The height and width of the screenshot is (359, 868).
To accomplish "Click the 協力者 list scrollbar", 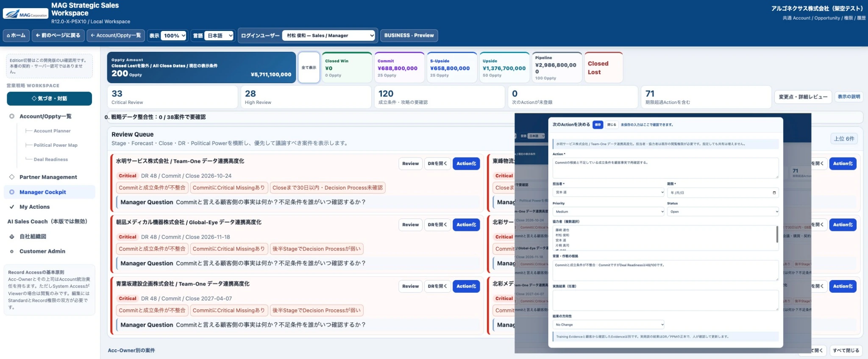I will (x=777, y=234).
